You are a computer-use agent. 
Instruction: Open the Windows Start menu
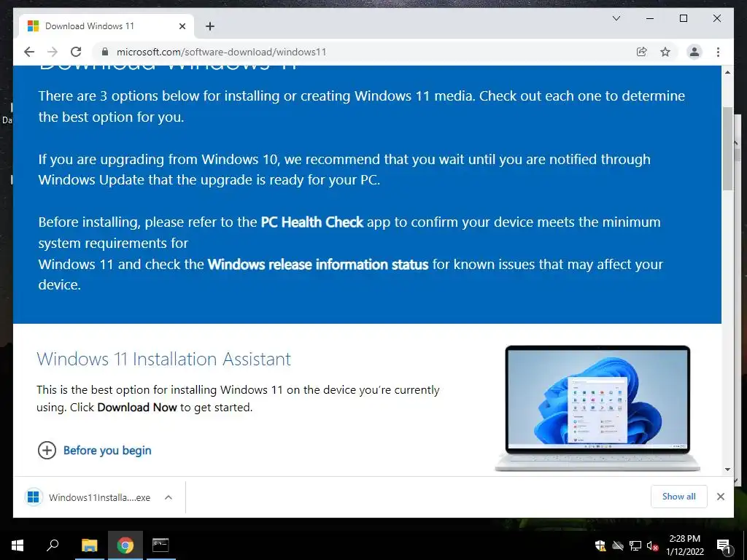pos(18,545)
